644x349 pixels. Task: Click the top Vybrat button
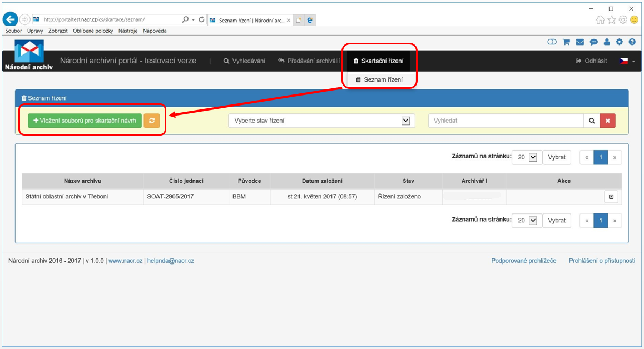(x=557, y=157)
